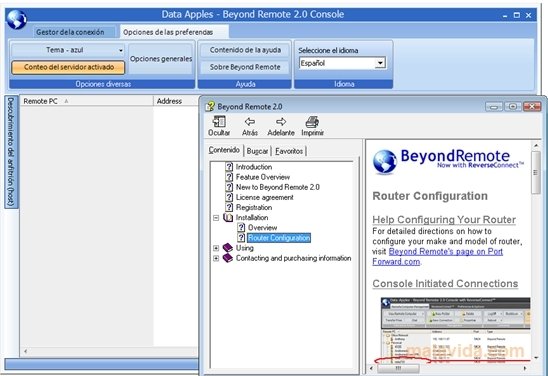Viewport: 548px width, 376px height.
Task: Select License agreement topic
Action: (265, 197)
